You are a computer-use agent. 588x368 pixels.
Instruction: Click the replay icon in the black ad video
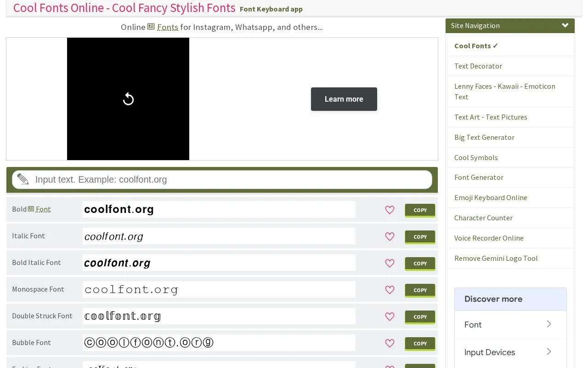pos(128,99)
